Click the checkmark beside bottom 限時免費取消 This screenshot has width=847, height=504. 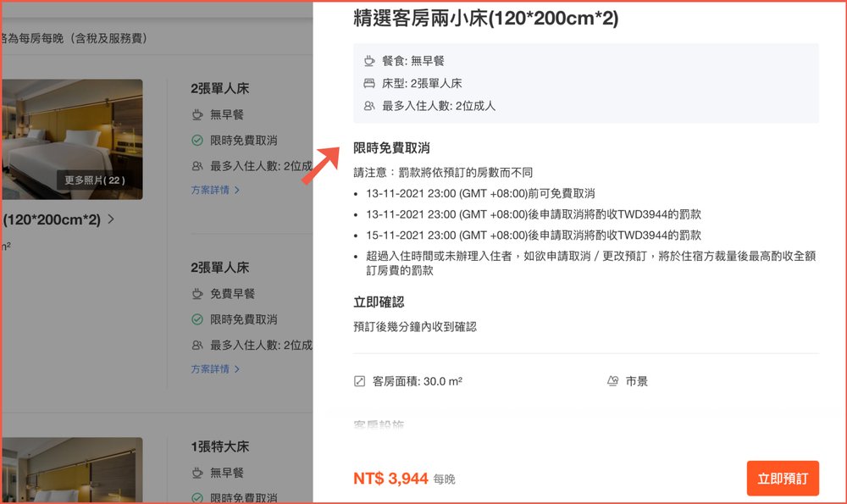196,499
